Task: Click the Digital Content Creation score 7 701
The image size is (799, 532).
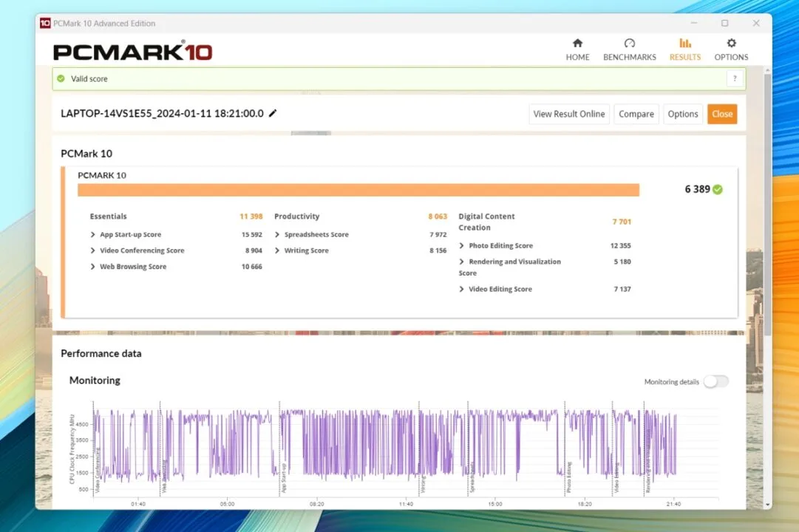Action: click(x=622, y=222)
